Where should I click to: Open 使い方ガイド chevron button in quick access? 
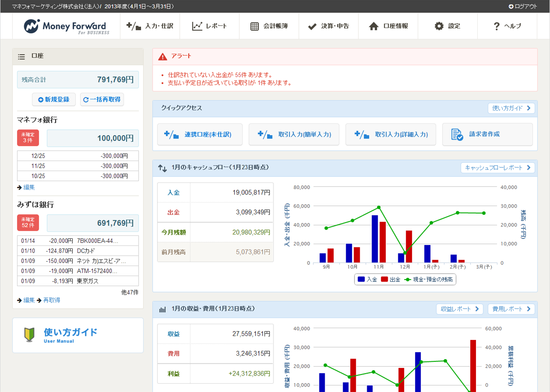click(511, 108)
